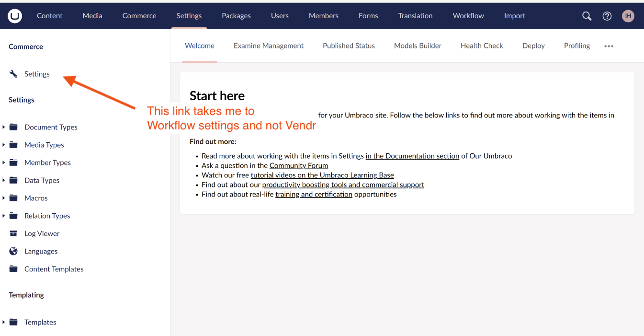Click the Umbraco logo icon

pyautogui.click(x=15, y=16)
